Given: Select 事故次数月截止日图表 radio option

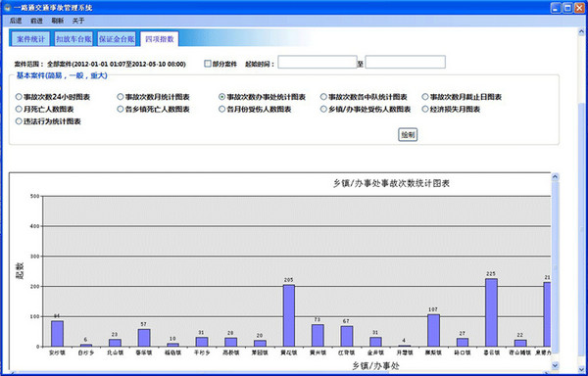Looking at the screenshot, I should [x=425, y=97].
